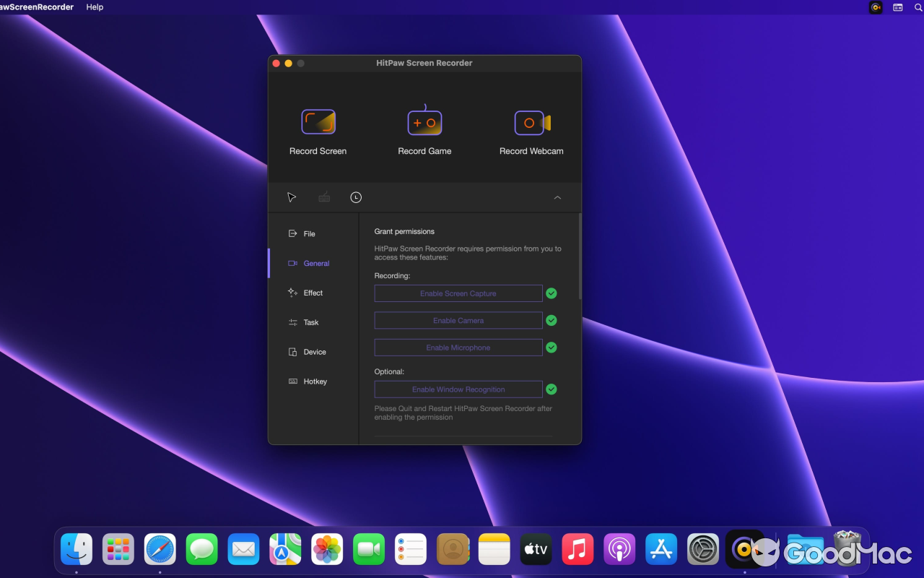Click the Enable Microphone button
This screenshot has width=924, height=578.
tap(458, 348)
